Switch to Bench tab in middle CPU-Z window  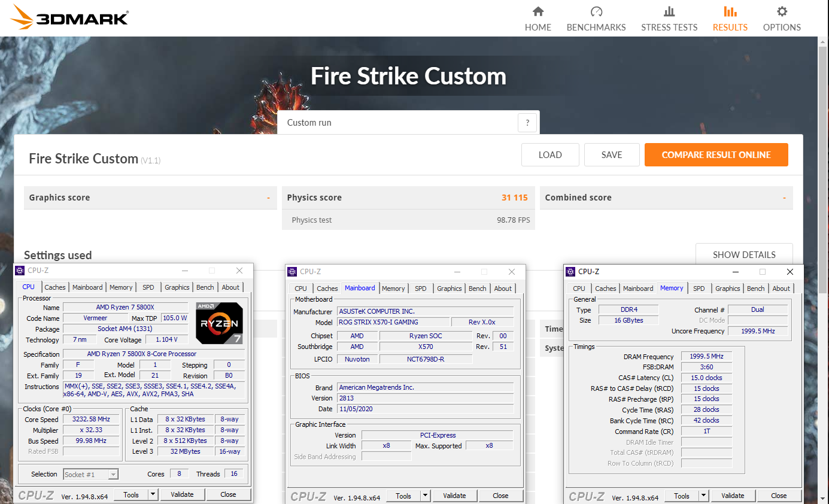tap(478, 289)
